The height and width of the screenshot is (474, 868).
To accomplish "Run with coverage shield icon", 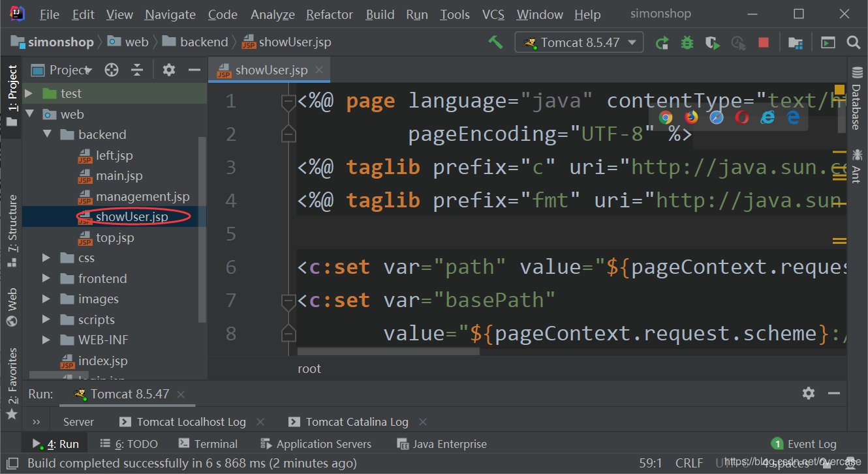I will [713, 43].
